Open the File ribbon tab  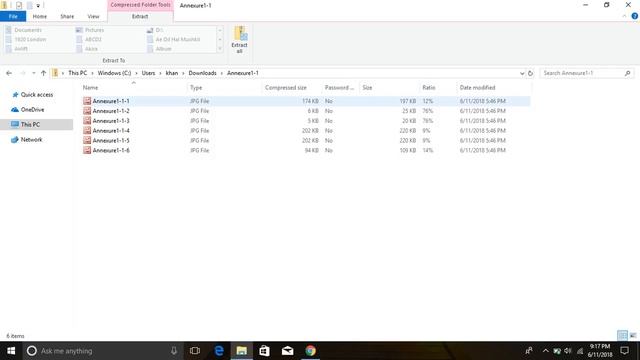coord(13,16)
